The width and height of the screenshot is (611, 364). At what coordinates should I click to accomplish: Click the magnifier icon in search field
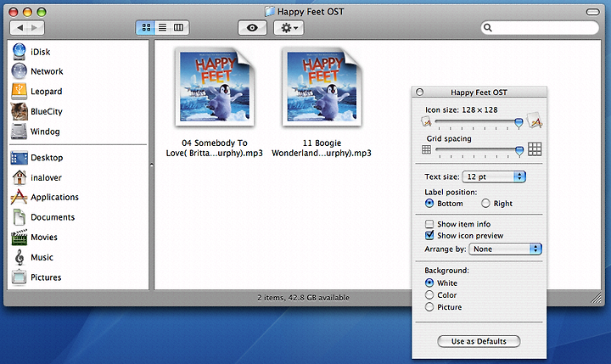(x=487, y=28)
